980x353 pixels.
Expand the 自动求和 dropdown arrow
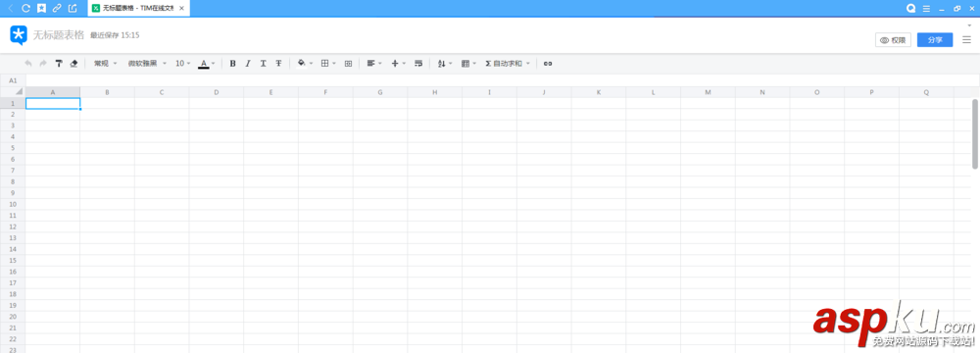coord(527,63)
